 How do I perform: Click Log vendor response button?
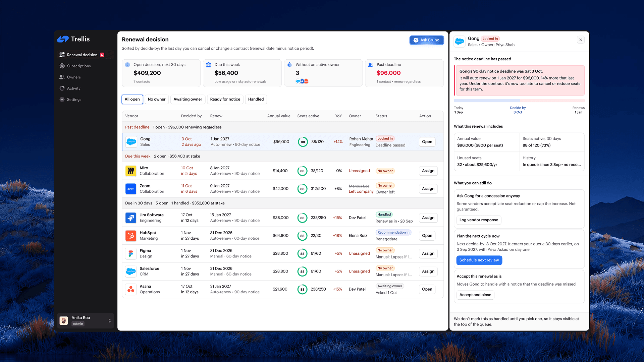click(479, 220)
